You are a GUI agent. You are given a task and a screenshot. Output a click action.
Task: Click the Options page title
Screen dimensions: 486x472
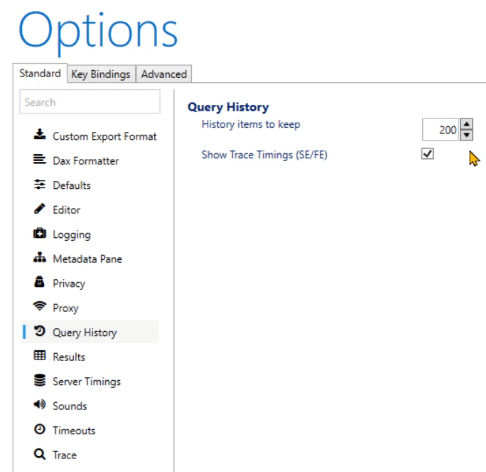click(x=98, y=33)
